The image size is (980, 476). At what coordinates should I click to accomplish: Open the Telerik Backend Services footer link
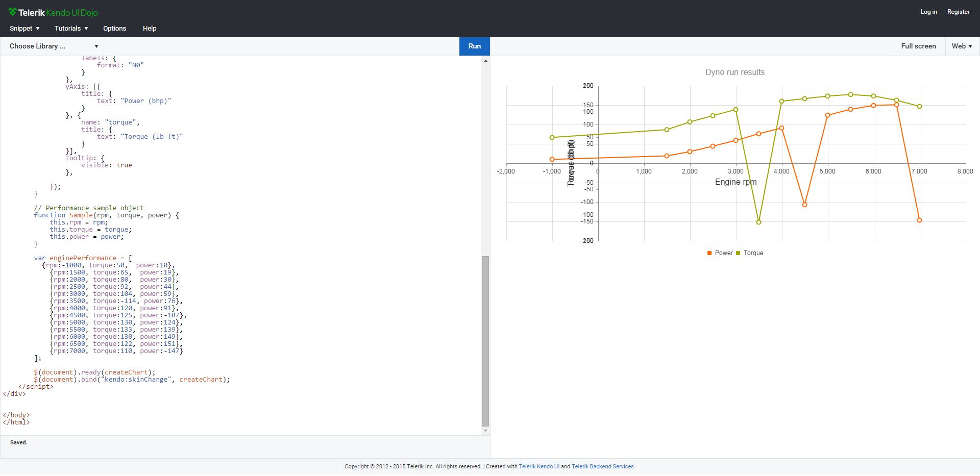603,466
